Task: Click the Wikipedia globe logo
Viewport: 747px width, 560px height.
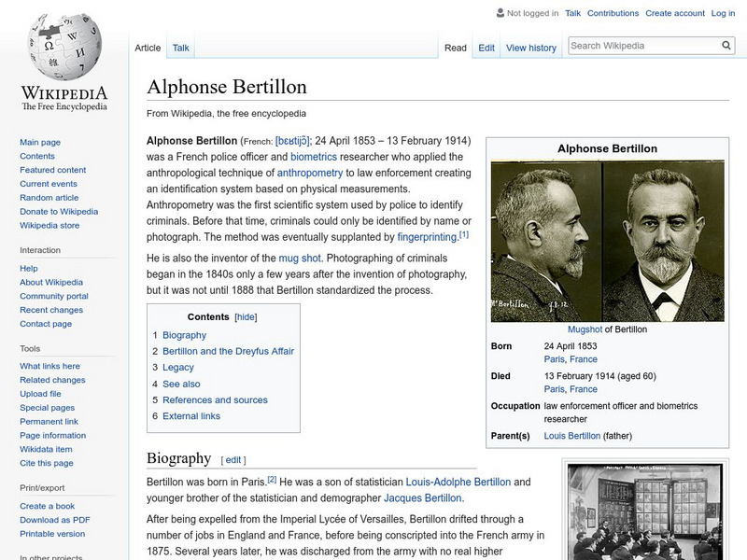Action: (x=63, y=47)
